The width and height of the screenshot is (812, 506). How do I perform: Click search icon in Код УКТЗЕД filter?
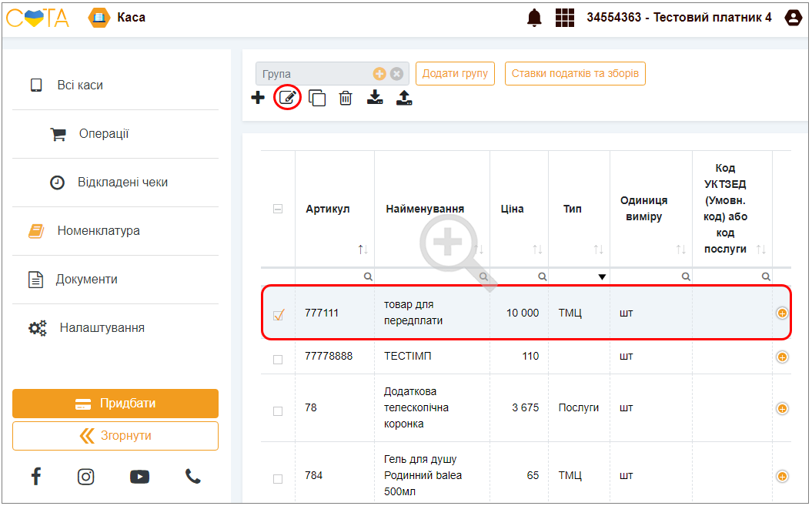[x=766, y=276]
